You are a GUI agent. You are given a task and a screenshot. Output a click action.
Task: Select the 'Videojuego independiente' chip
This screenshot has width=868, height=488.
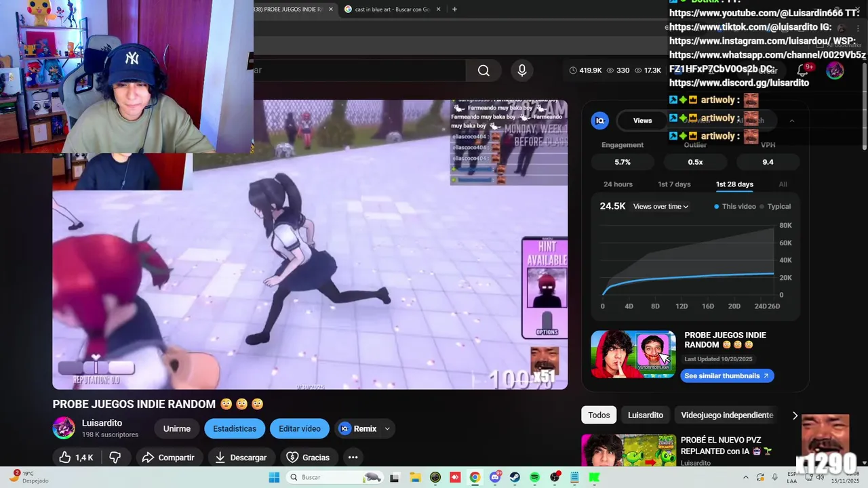[x=727, y=415]
